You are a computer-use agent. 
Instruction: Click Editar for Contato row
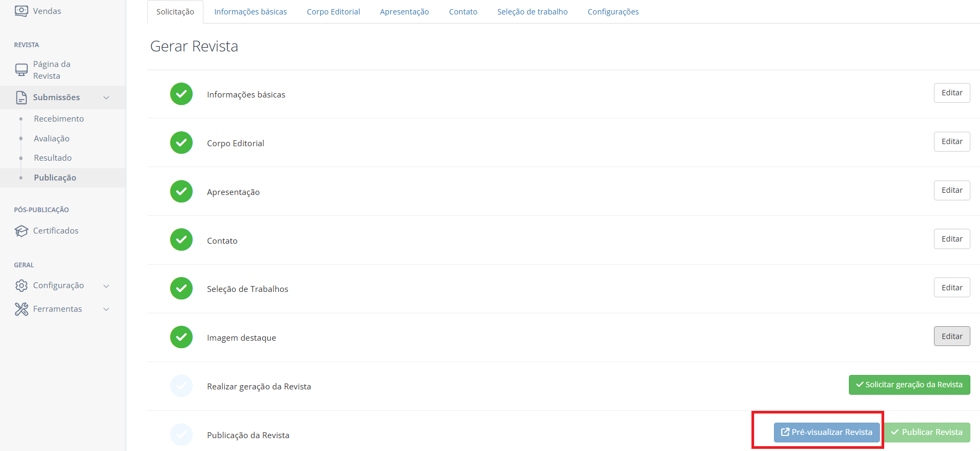[x=952, y=239]
